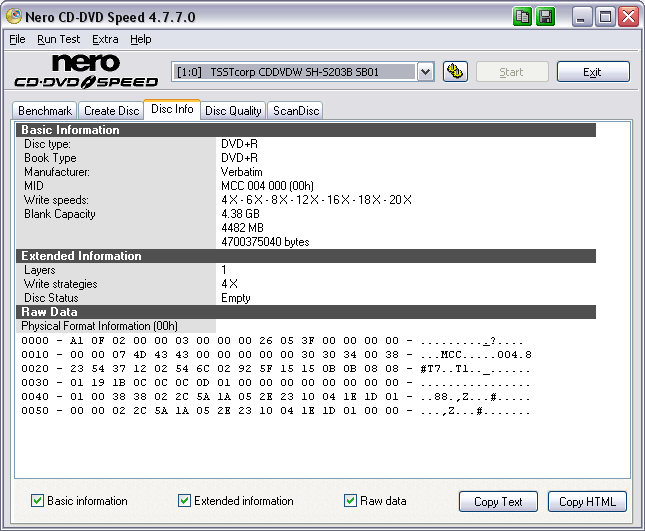Uncheck the Basic information checkbox

pos(37,501)
